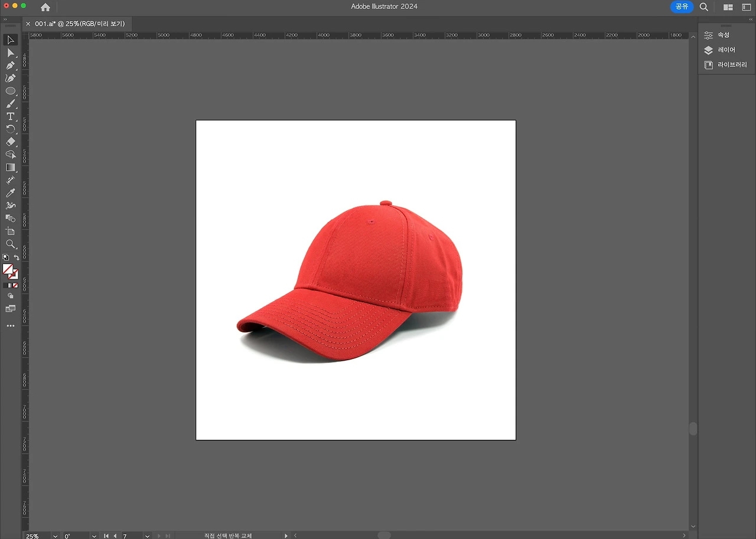Click the vertical scrollbar down arrow
The width and height of the screenshot is (756, 539).
693,527
